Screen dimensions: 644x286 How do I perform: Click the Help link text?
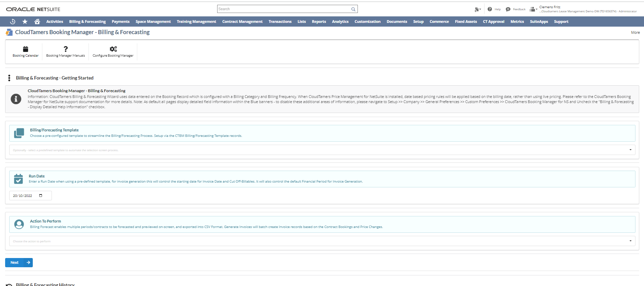[498, 9]
